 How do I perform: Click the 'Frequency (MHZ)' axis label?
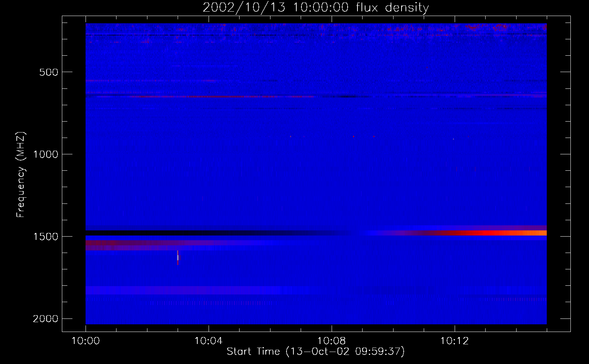21,175
